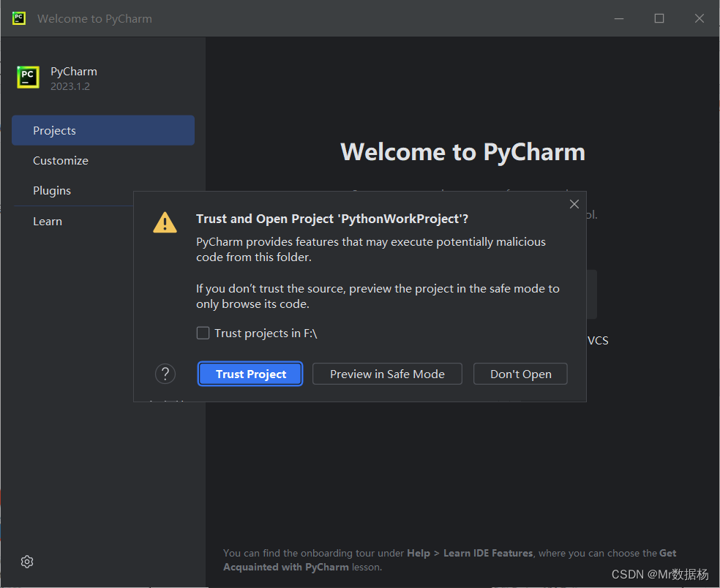
Task: Open dialog help question mark icon
Action: 165,374
